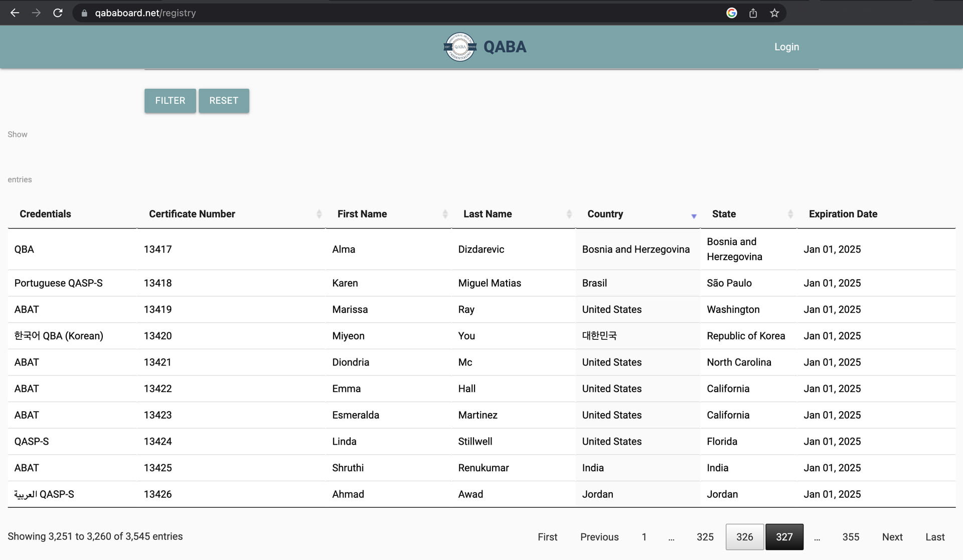The height and width of the screenshot is (560, 963).
Task: Click the browser forward arrow
Action: click(36, 13)
